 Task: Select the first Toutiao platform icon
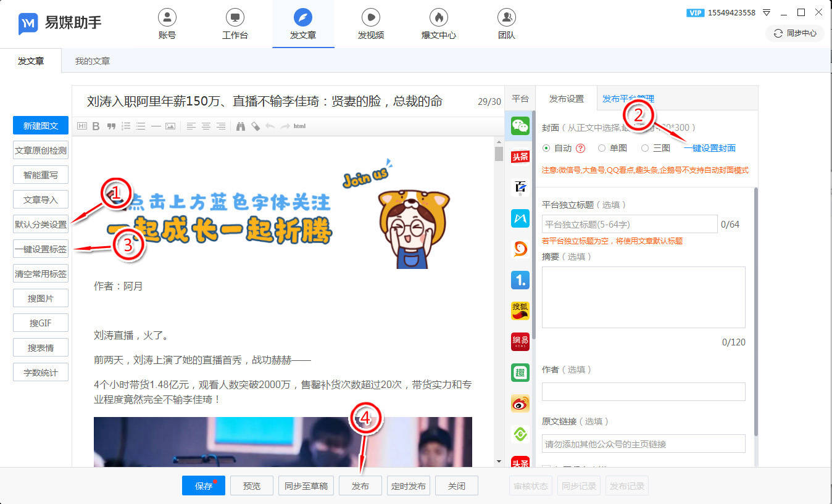pos(520,156)
